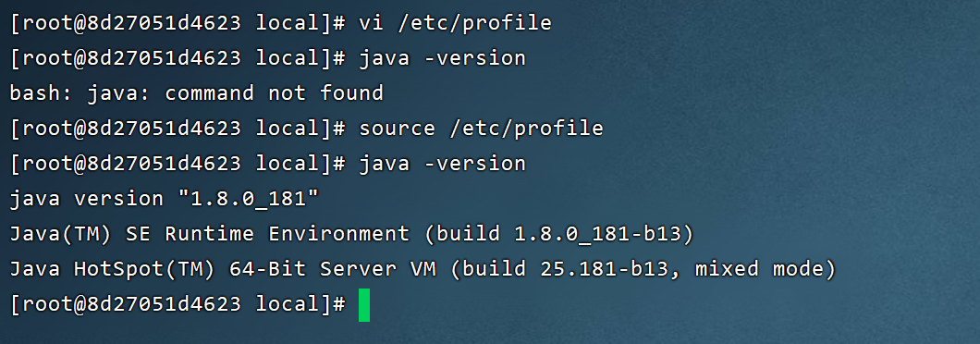This screenshot has height=344, width=980.
Task: Click the word 'command' in the error message
Action: point(209,93)
